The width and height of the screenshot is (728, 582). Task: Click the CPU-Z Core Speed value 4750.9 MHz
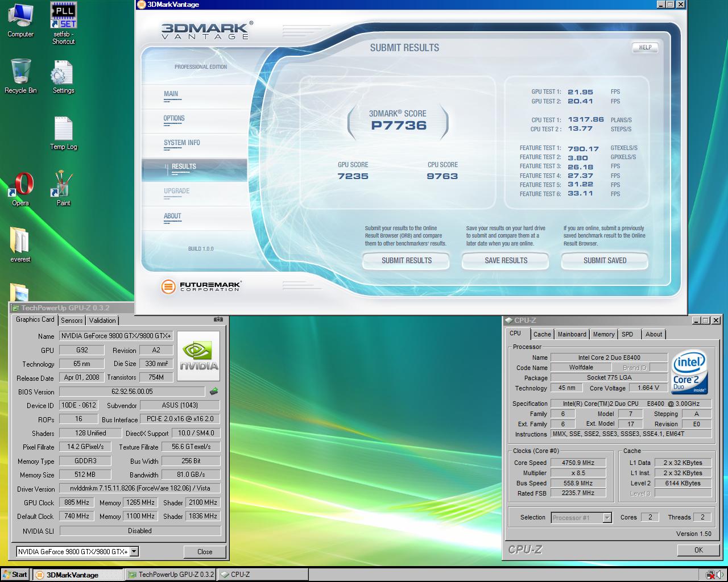[x=578, y=463]
